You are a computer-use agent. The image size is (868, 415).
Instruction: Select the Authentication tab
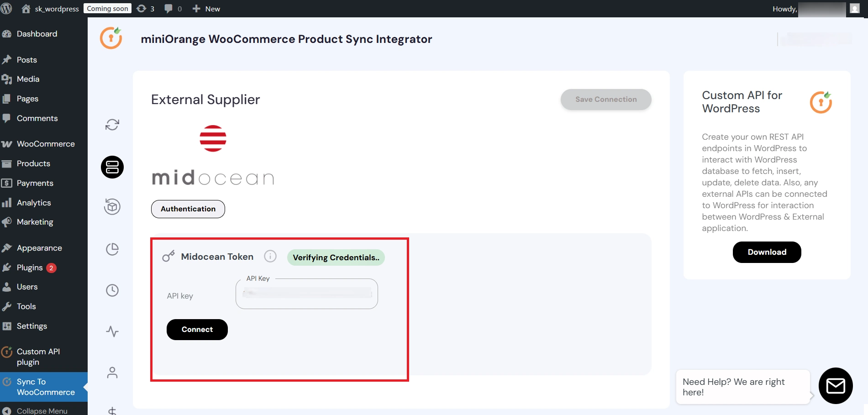188,209
